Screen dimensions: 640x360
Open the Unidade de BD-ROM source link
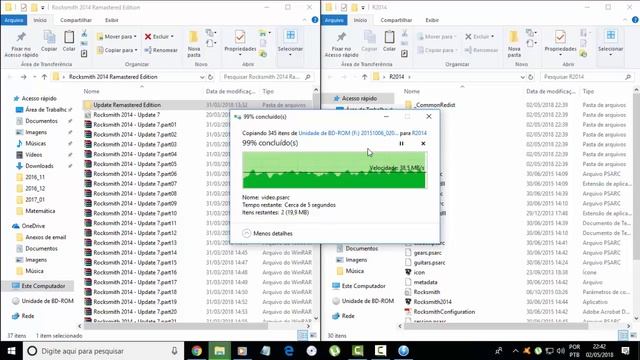point(348,133)
